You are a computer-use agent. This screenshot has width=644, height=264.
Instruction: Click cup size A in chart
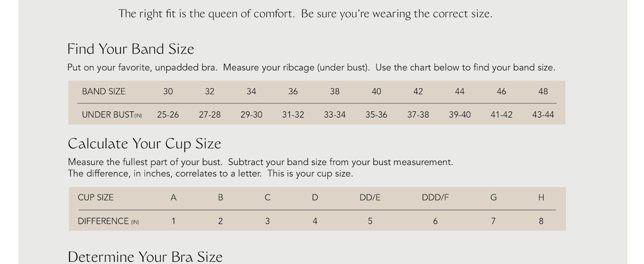click(173, 198)
